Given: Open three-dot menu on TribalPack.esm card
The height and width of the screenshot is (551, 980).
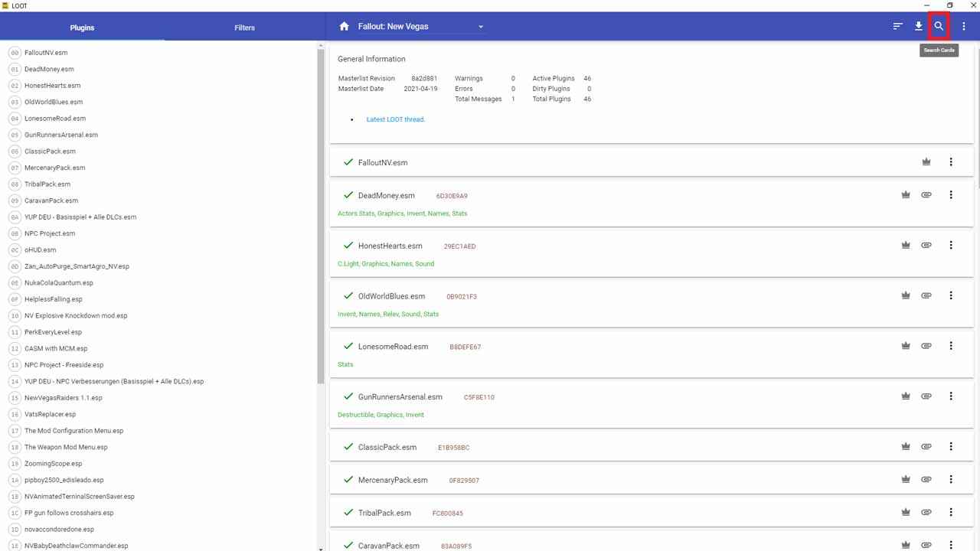Looking at the screenshot, I should tap(951, 513).
